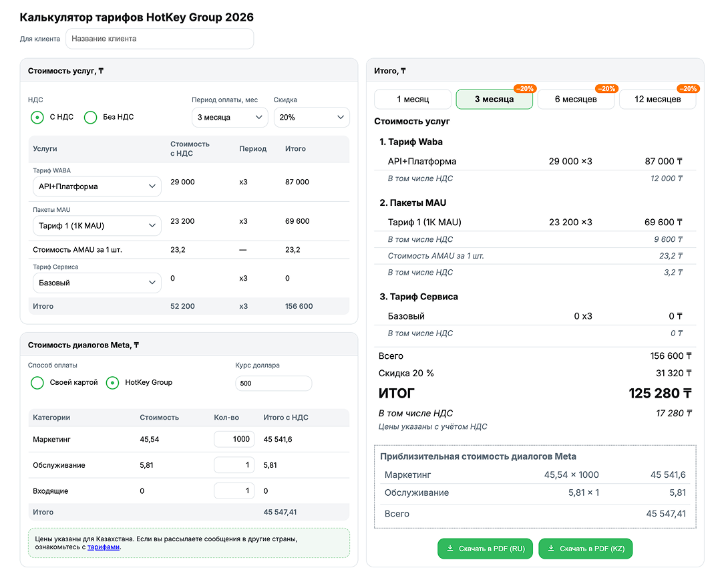Viewport: 728px width, 572px height.
Task: Switch to the '3 месяца' tab
Action: (494, 100)
